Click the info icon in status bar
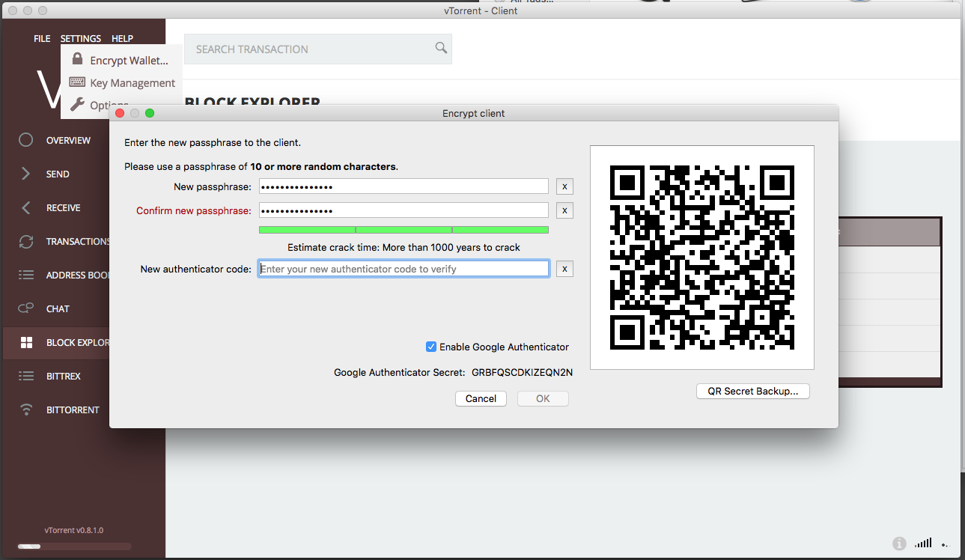The image size is (965, 560). (x=899, y=544)
